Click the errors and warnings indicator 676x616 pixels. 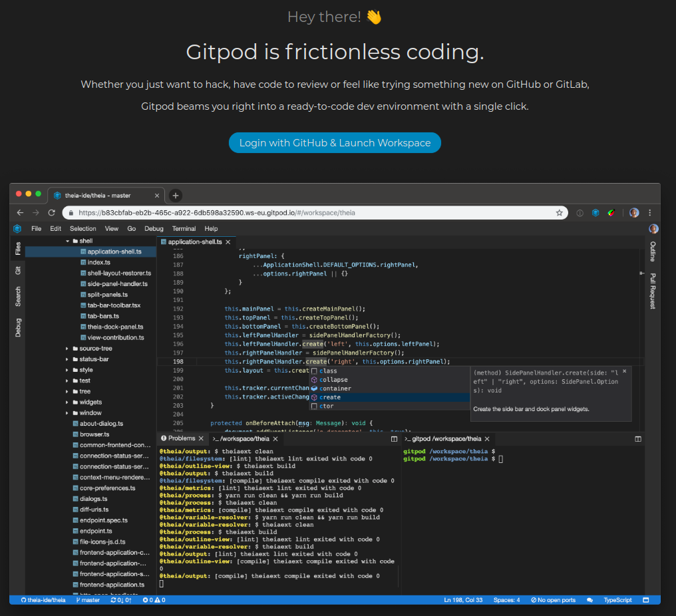click(x=154, y=599)
